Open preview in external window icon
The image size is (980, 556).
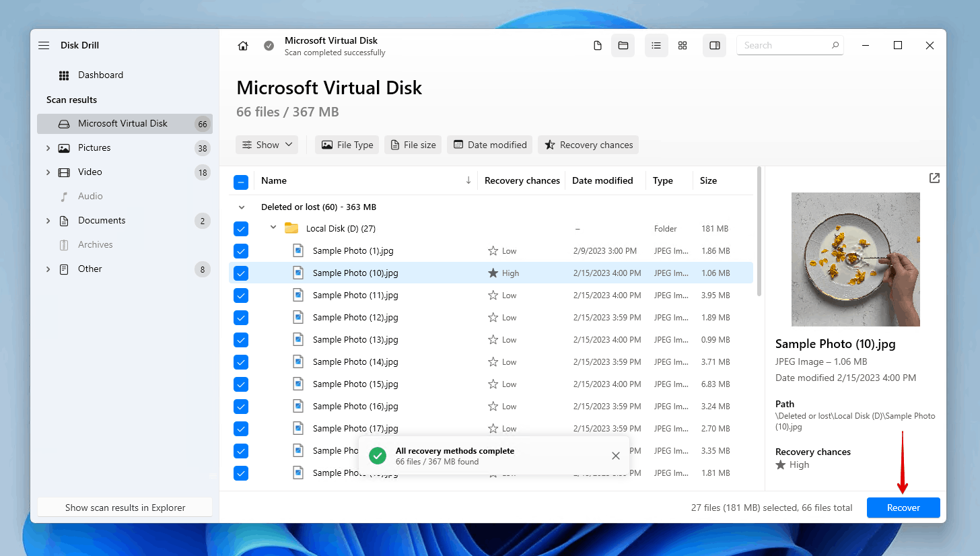point(934,178)
